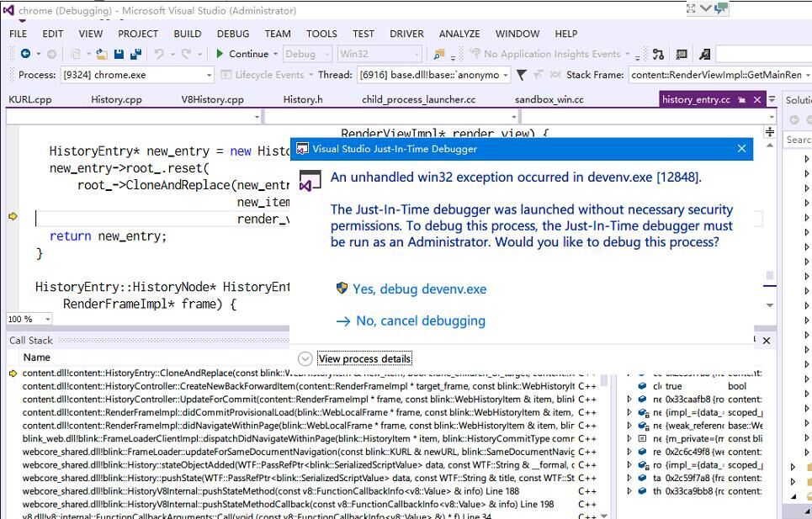
Task: Click the Save All disks icon
Action: point(135,54)
